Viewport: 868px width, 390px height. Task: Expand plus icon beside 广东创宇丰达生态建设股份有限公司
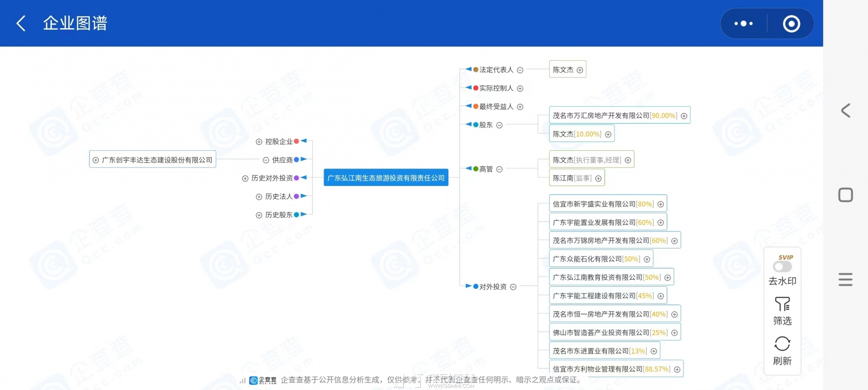click(96, 160)
